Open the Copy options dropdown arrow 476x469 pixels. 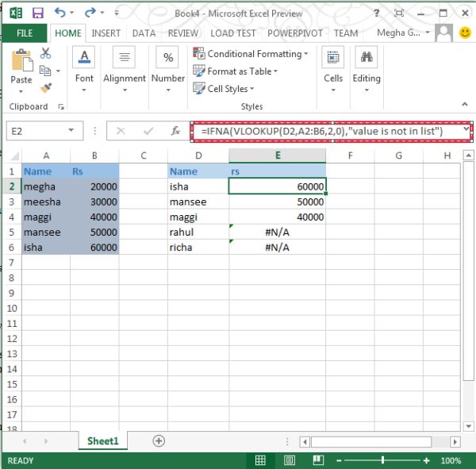[x=58, y=71]
